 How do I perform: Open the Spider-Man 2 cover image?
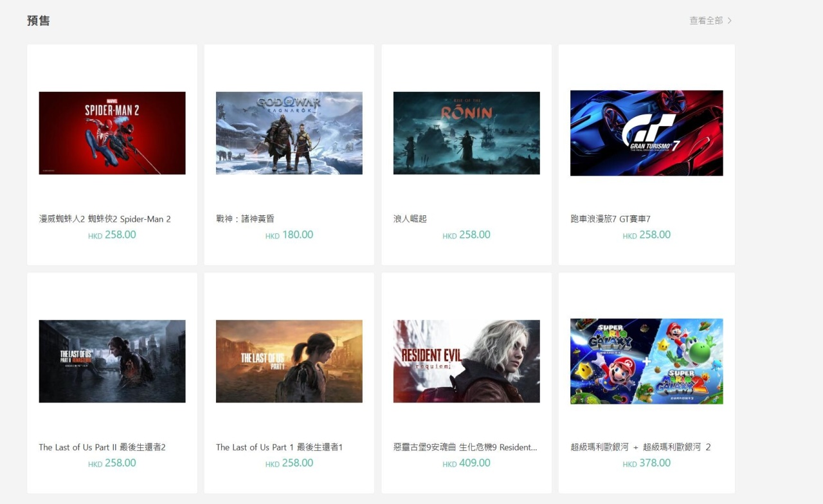pyautogui.click(x=112, y=133)
